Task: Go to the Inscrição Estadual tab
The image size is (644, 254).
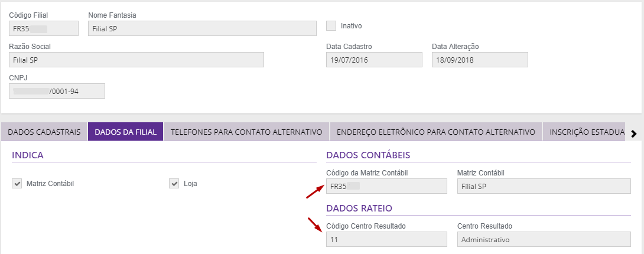Action: coord(585,132)
